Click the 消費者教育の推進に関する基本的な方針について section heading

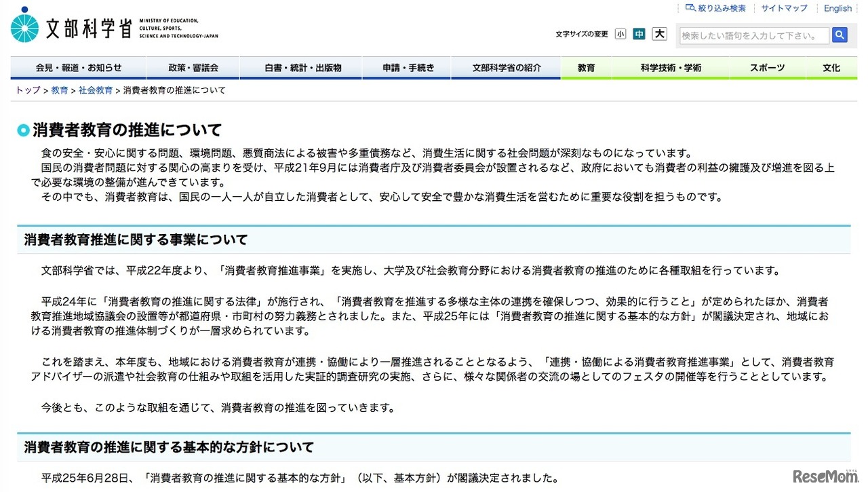click(170, 447)
